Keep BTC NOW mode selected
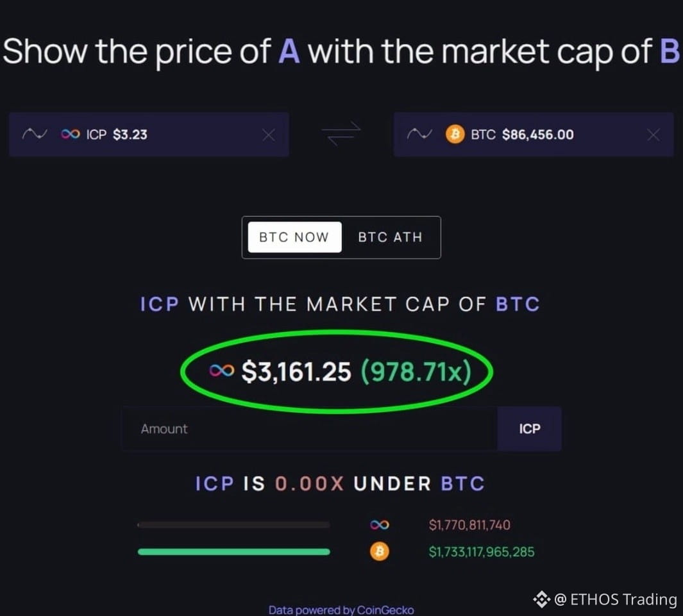This screenshot has height=616, width=683. click(293, 237)
